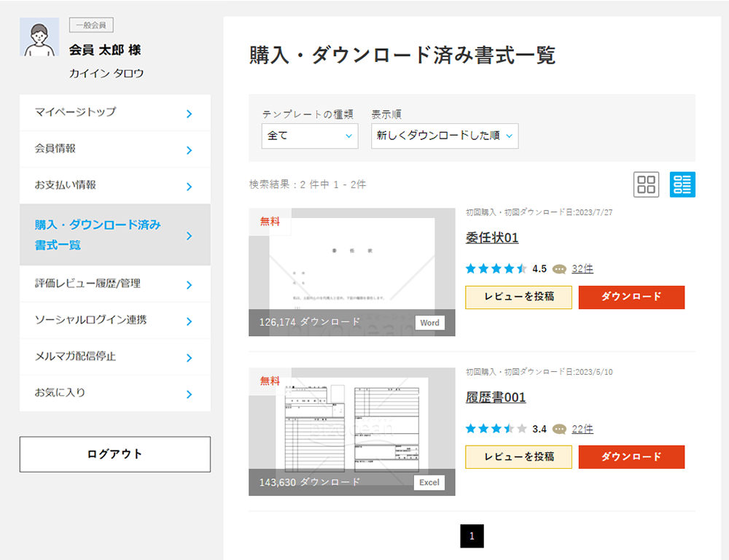Select 購入・ダウンロード済み書式一覧 menu item
Image resolution: width=729 pixels, height=560 pixels.
coord(115,235)
